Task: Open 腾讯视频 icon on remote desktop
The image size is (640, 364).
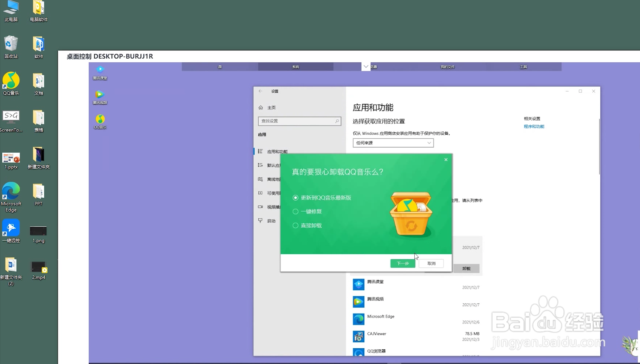Action: pos(100,97)
